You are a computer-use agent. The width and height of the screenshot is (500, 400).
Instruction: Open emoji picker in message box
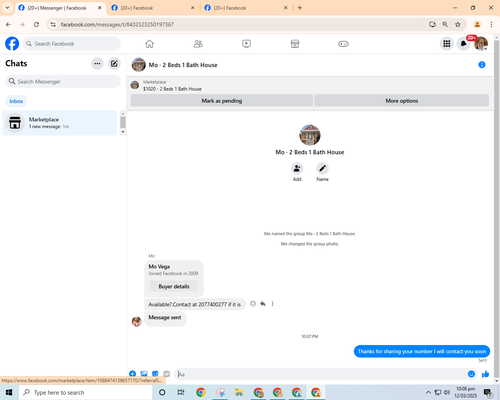click(471, 374)
